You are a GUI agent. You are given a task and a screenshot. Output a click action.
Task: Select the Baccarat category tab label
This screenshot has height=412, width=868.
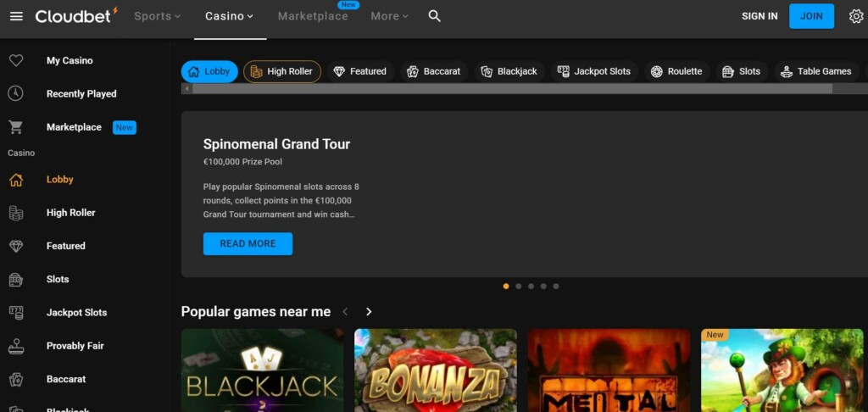[x=442, y=71]
